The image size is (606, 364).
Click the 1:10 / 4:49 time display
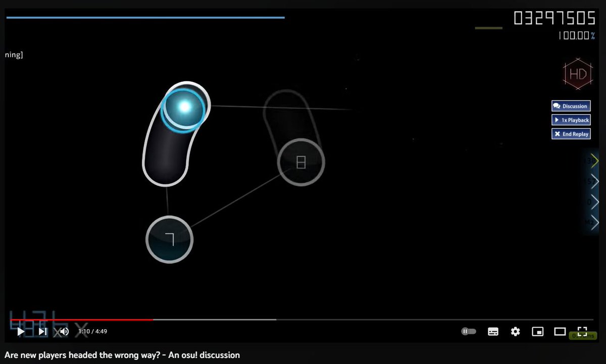[x=92, y=332]
